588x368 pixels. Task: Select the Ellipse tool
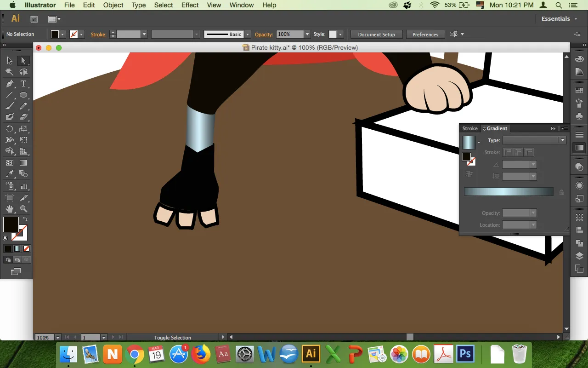[23, 95]
